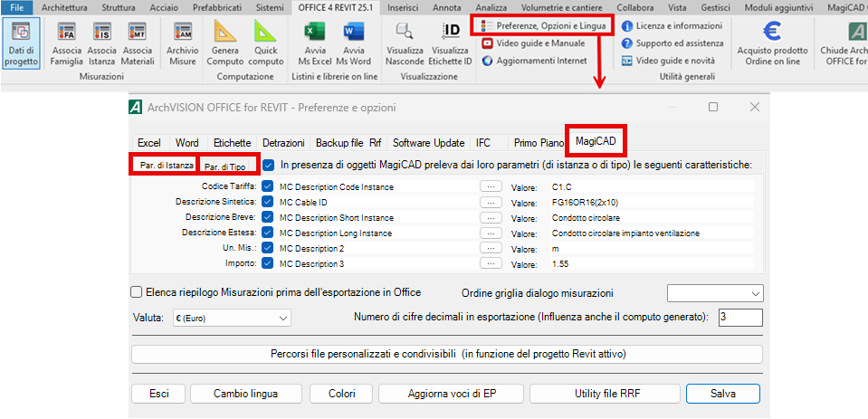This screenshot has height=419, width=868.
Task: Select the MagiCAD tab in the preferences dialog
Action: click(596, 140)
